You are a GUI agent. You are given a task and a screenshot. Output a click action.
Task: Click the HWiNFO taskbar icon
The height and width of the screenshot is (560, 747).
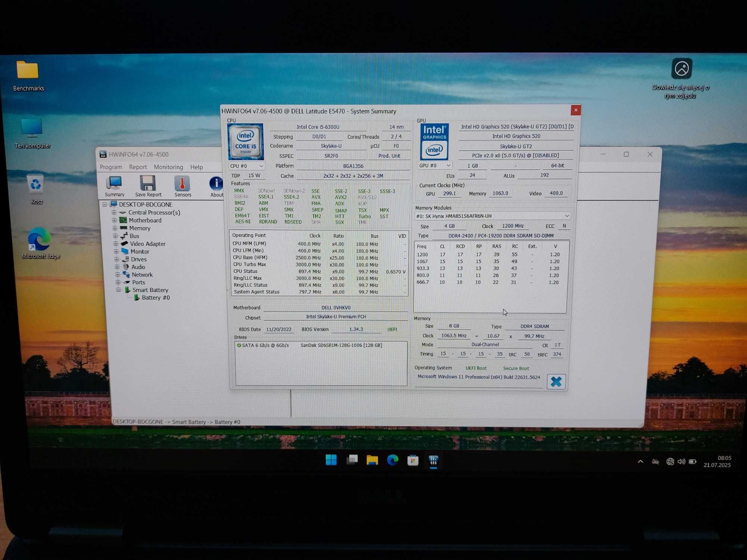(x=433, y=460)
